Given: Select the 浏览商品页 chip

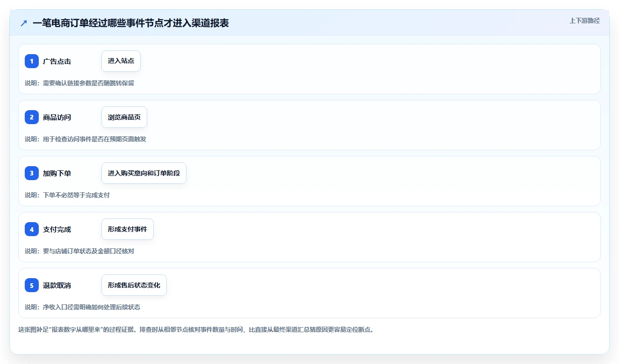Looking at the screenshot, I should [x=124, y=117].
